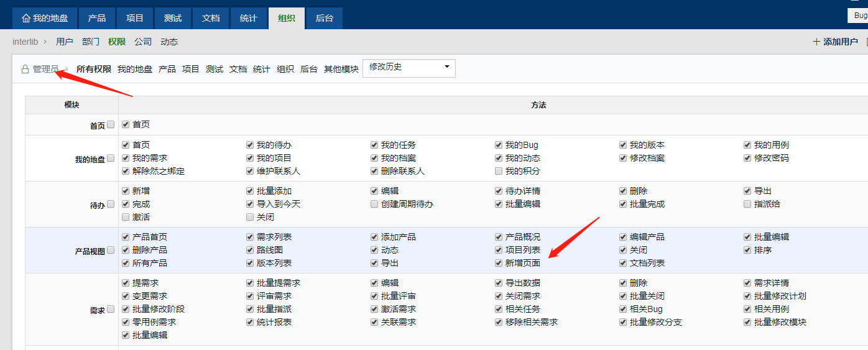The width and height of the screenshot is (868, 350).
Task: Click the 管理员 group name
Action: click(45, 69)
